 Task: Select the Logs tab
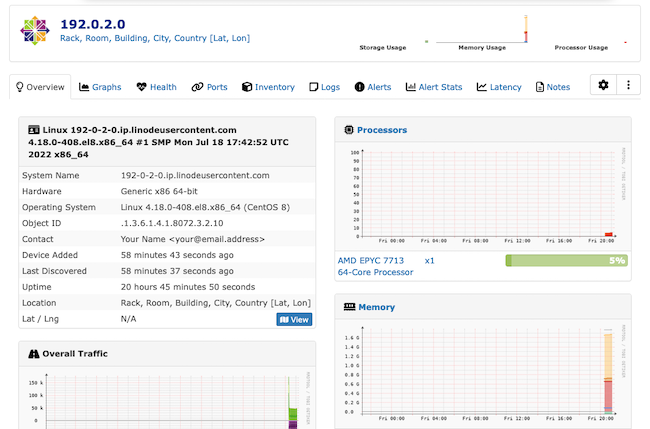pyautogui.click(x=325, y=87)
